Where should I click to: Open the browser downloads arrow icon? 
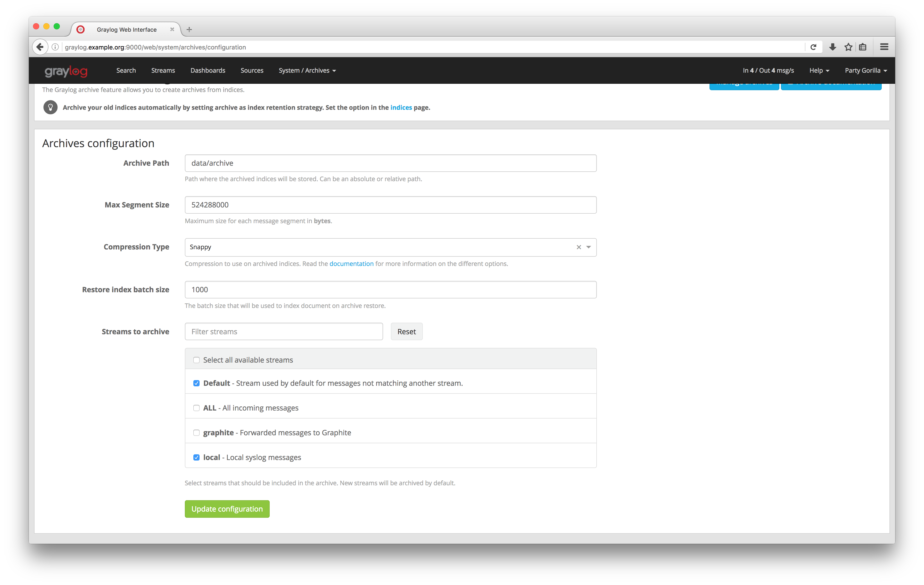pyautogui.click(x=832, y=47)
